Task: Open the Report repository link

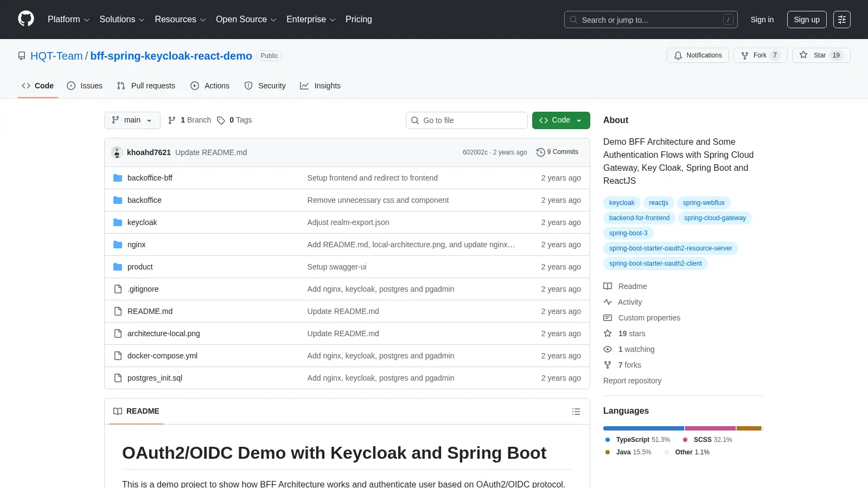Action: (632, 381)
